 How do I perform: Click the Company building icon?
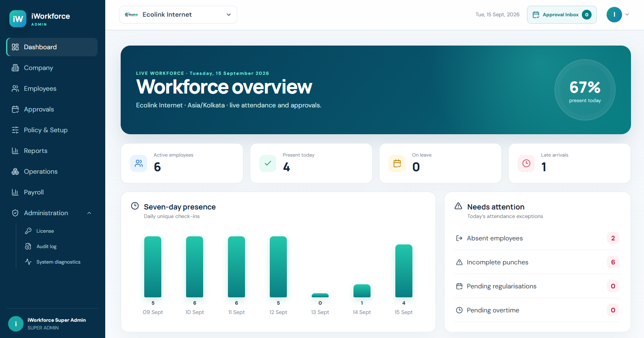[x=15, y=68]
